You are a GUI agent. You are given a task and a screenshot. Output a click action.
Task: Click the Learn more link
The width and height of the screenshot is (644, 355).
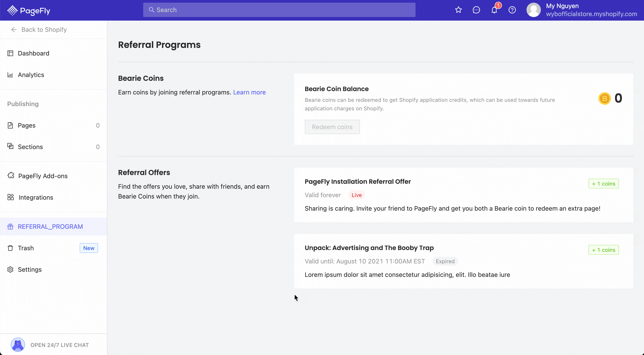click(249, 92)
